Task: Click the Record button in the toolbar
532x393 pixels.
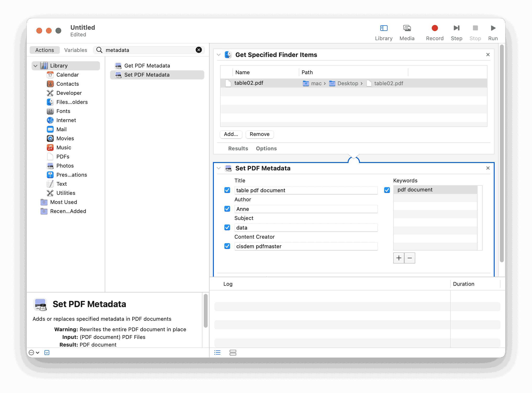Action: (435, 28)
